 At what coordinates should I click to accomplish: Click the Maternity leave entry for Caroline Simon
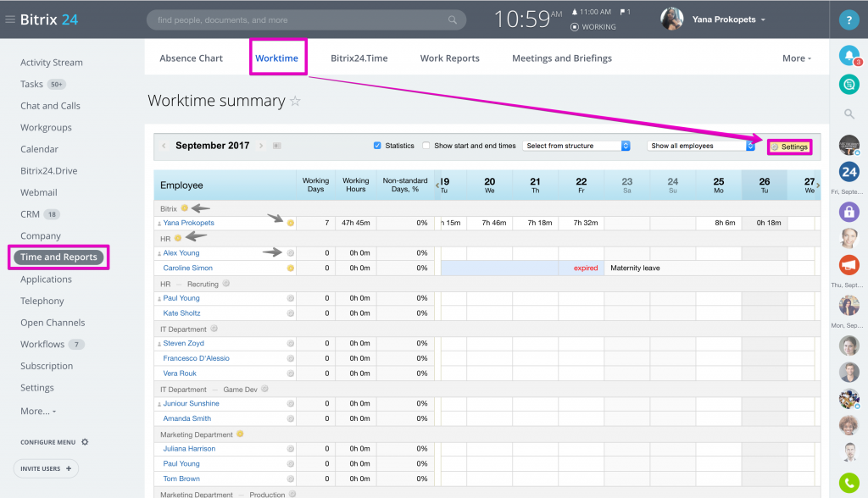(635, 268)
